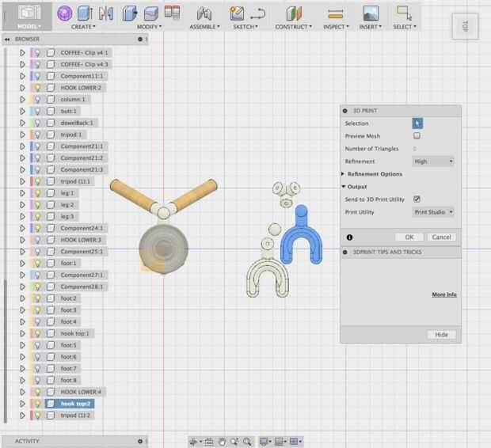Expand the COFFEE- Clip v4:1 tree node
491x448 pixels.
(22, 52)
